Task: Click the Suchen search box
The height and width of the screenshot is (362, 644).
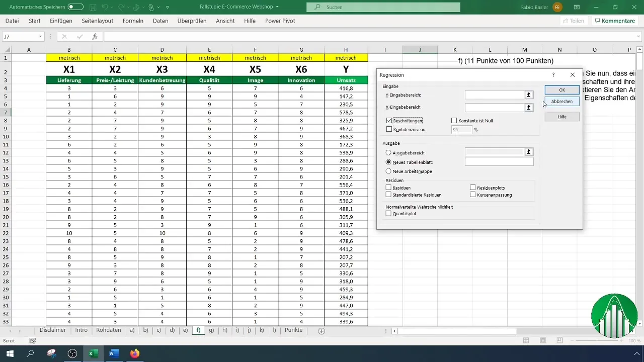Action: (x=383, y=7)
